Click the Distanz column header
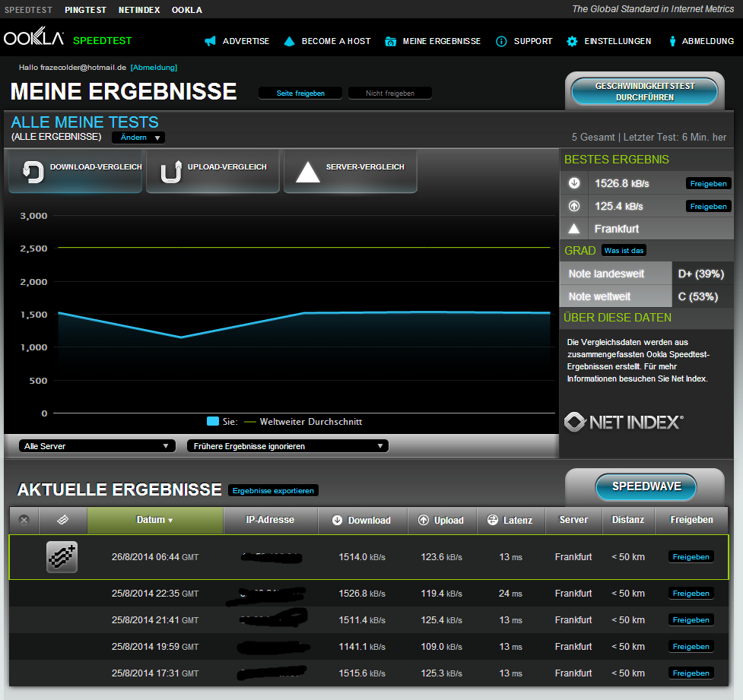743x700 pixels. pos(628,520)
